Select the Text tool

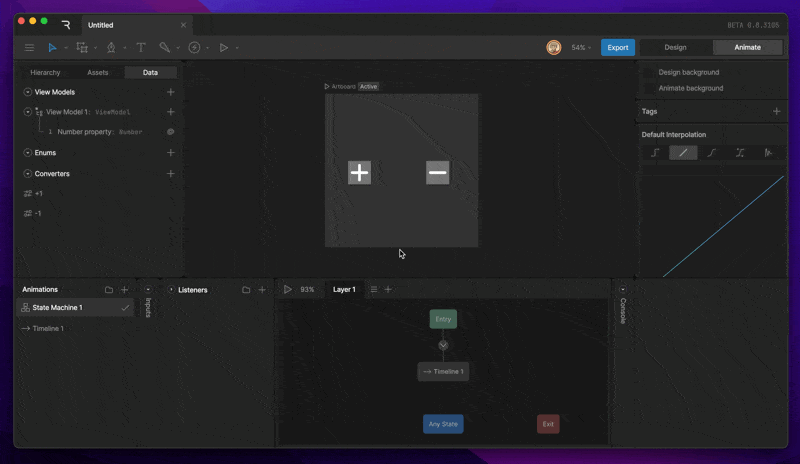tap(141, 47)
